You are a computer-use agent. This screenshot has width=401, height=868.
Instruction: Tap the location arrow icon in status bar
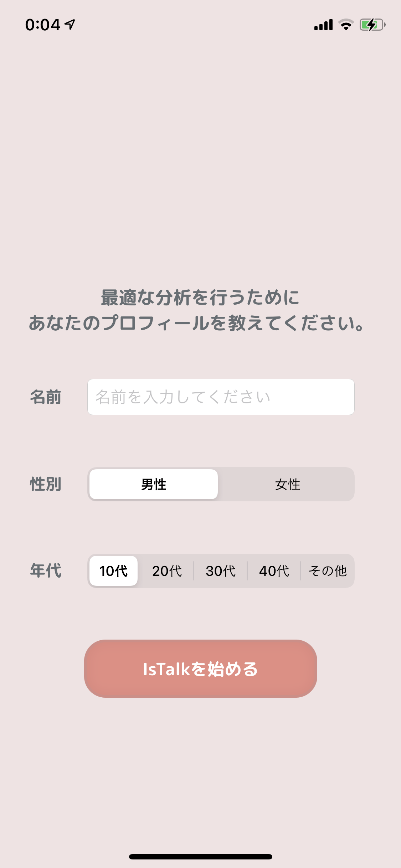coord(70,24)
